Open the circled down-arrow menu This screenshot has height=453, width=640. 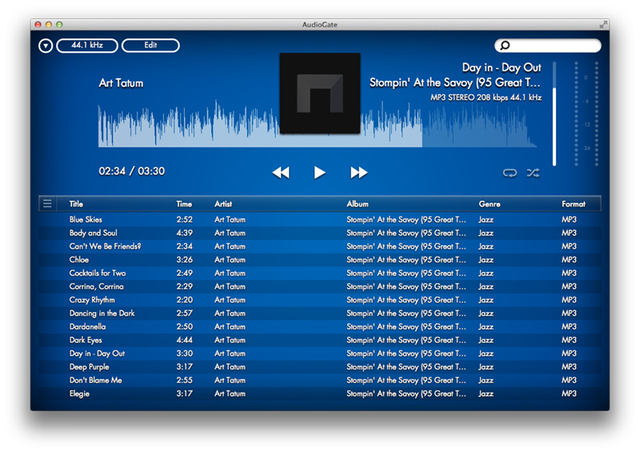pos(46,45)
